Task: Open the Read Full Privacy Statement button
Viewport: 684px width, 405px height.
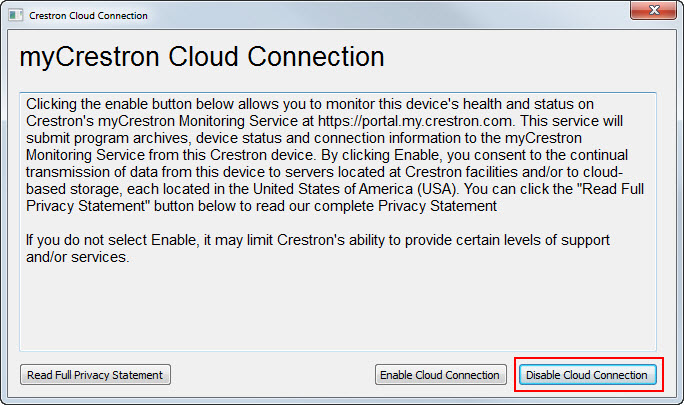Action: pyautogui.click(x=95, y=375)
